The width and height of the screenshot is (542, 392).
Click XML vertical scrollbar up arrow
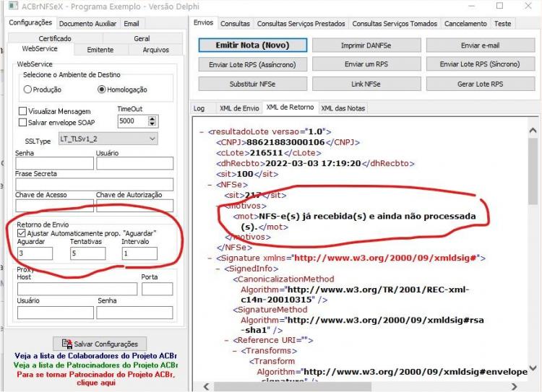tap(533, 131)
